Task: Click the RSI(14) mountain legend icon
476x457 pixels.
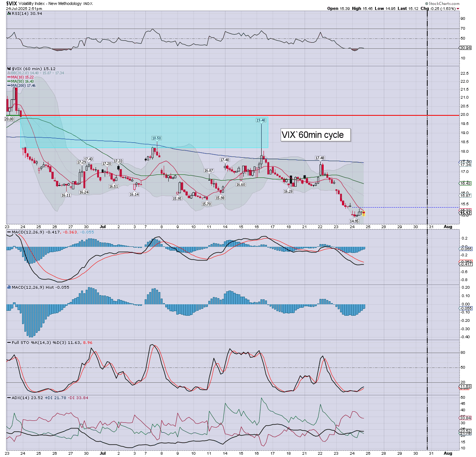Action: [9, 13]
